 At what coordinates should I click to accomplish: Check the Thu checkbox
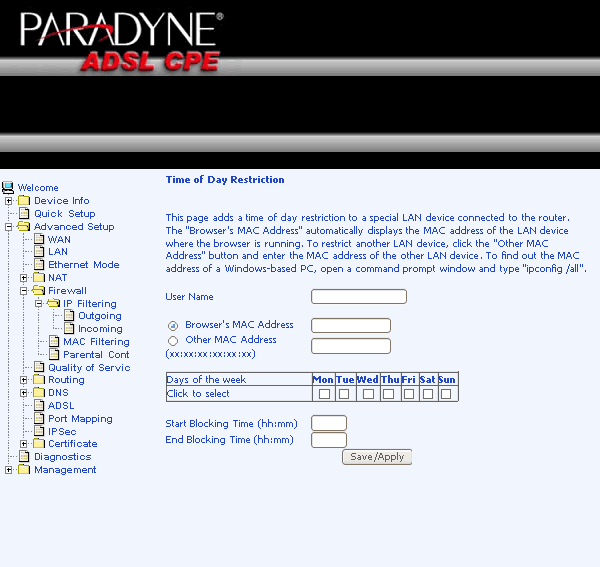tap(388, 394)
